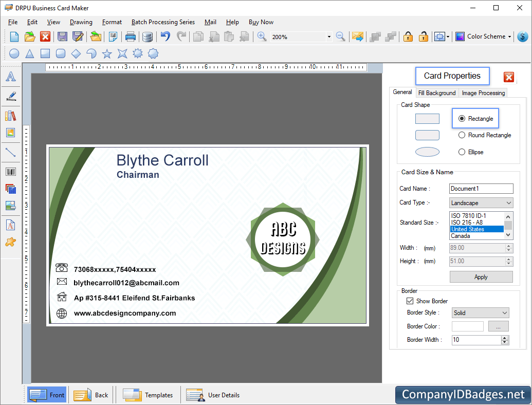Select the Blythe Carroll name text on card
The height and width of the screenshot is (405, 532).
162,160
